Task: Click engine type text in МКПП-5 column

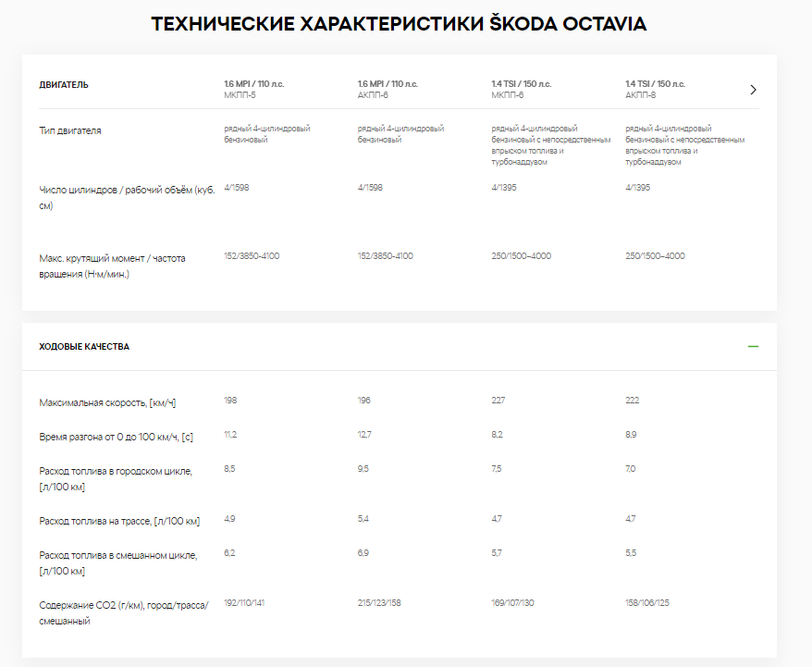Action: point(267,133)
